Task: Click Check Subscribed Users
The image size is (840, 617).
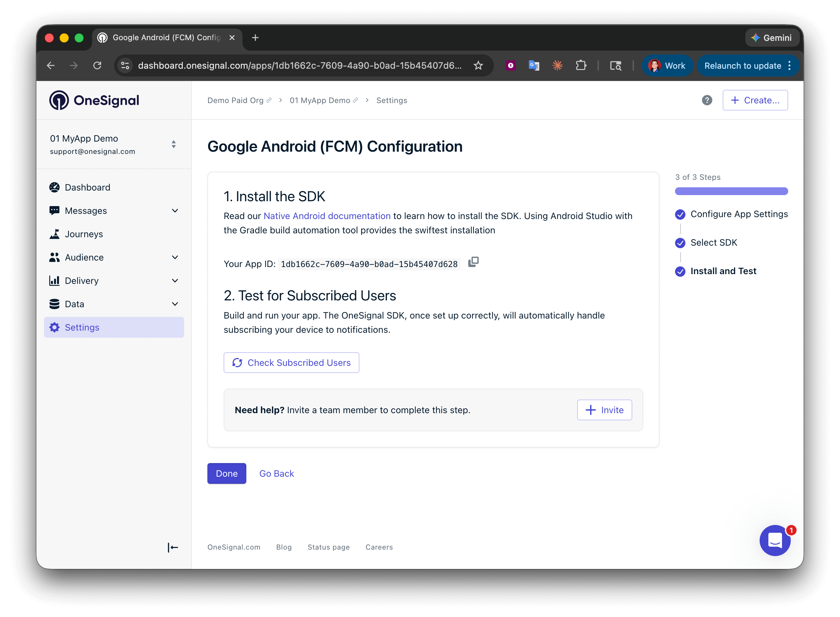Action: (x=291, y=362)
